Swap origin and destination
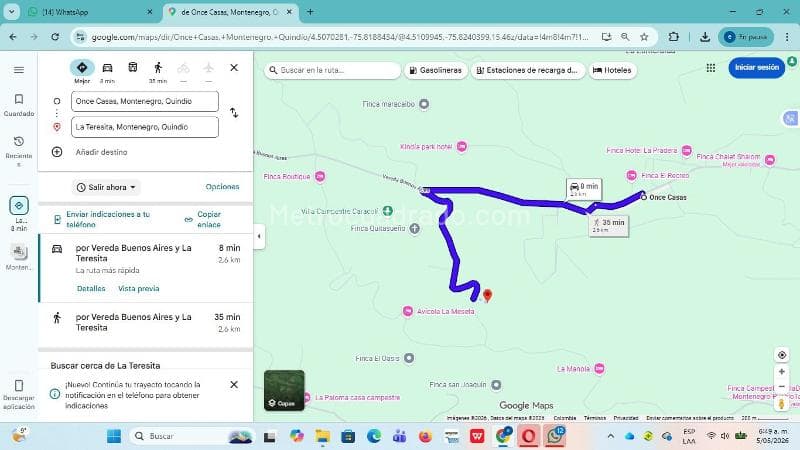This screenshot has width=800, height=450. [x=234, y=113]
